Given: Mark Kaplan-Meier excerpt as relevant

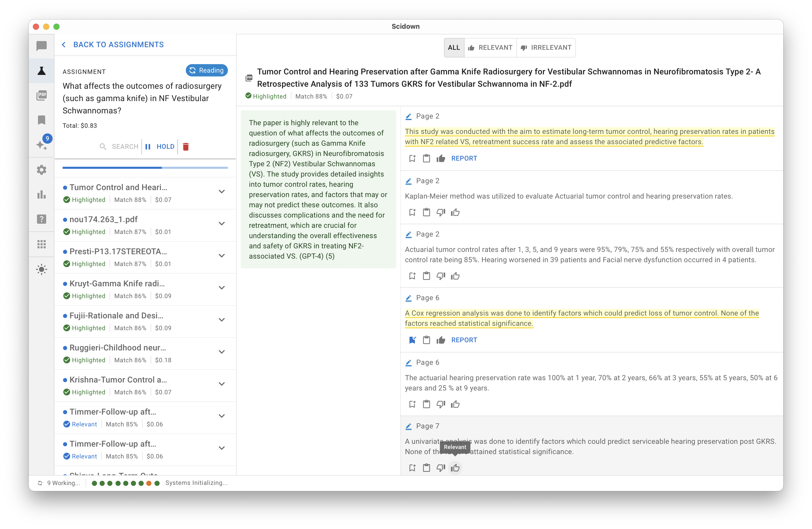Looking at the screenshot, I should (x=455, y=212).
